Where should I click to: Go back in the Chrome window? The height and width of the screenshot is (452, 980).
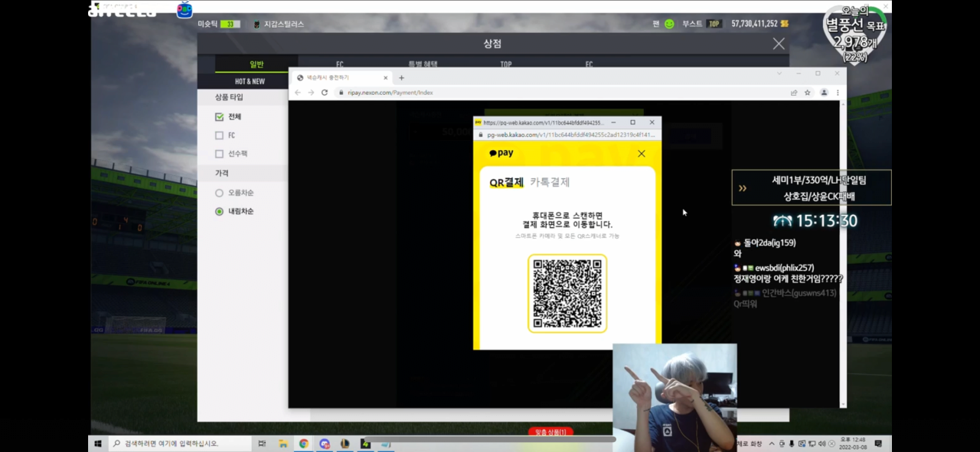click(298, 93)
